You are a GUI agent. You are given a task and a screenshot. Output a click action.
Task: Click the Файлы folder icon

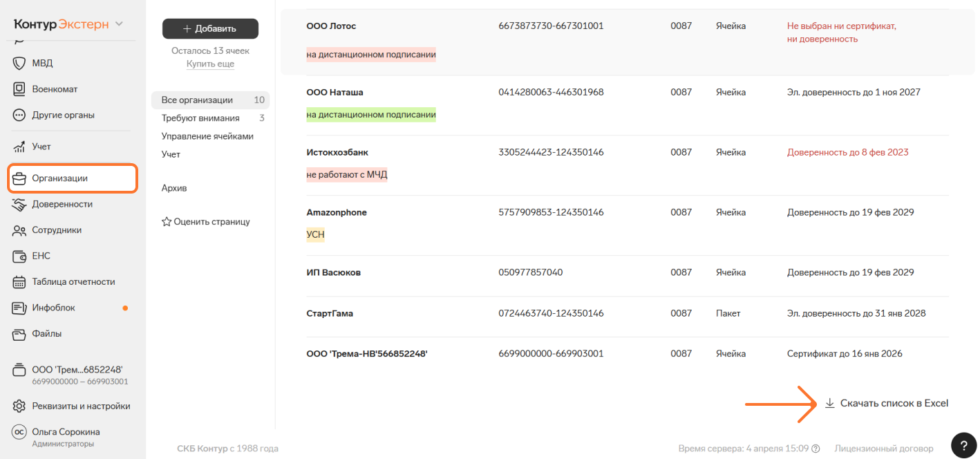(19, 334)
